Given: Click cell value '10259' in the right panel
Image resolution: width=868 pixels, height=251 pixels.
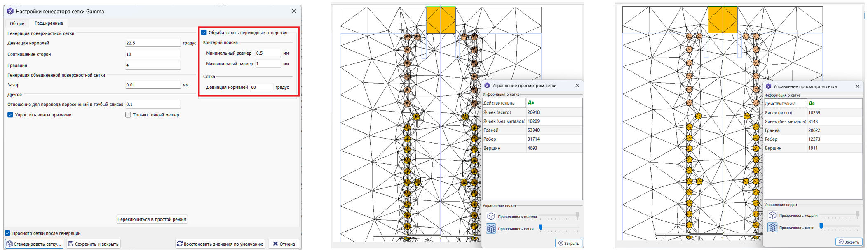Looking at the screenshot, I should 835,113.
